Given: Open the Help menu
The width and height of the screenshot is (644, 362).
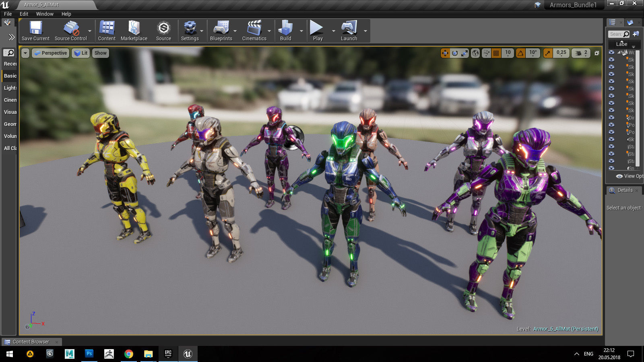Looking at the screenshot, I should coord(66,14).
